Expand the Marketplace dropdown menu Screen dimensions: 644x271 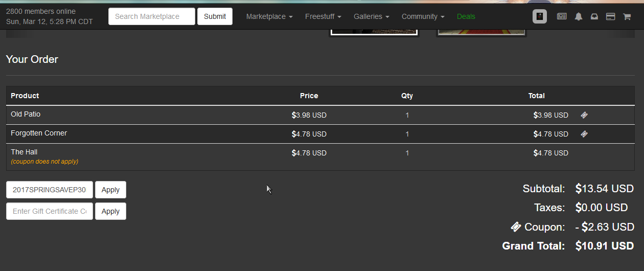pos(269,16)
